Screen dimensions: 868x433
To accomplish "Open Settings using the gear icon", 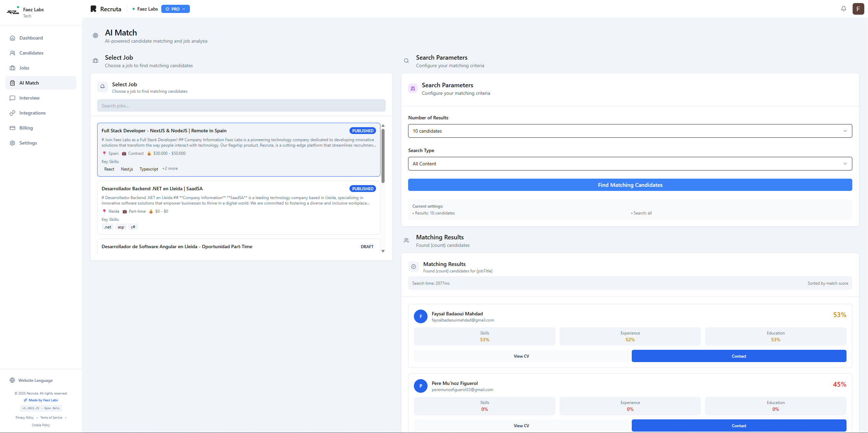I will click(x=13, y=143).
